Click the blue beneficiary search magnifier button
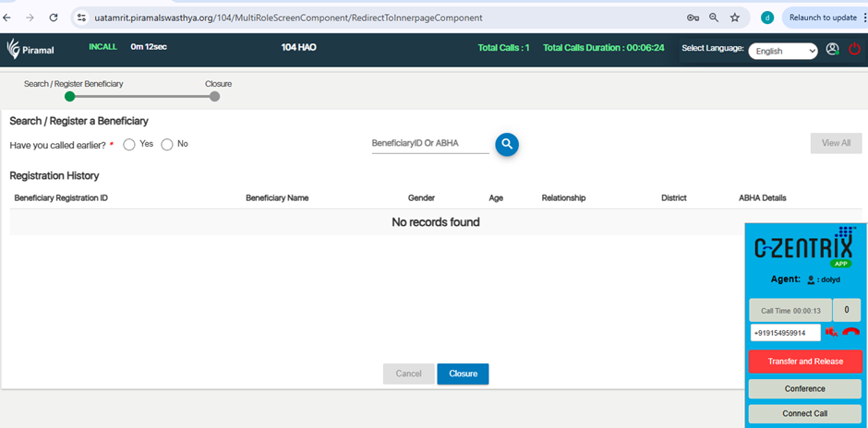Screen dimensions: 868x428 click(x=506, y=144)
